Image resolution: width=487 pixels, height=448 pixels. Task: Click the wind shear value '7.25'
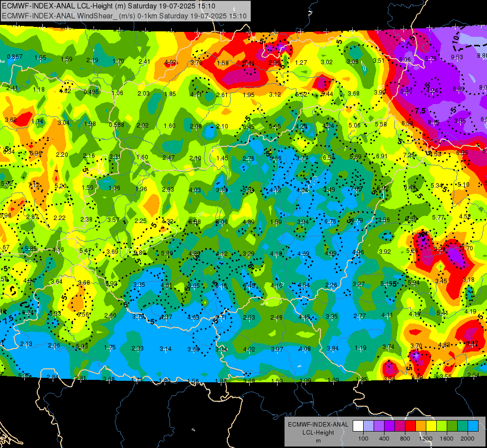(409, 155)
